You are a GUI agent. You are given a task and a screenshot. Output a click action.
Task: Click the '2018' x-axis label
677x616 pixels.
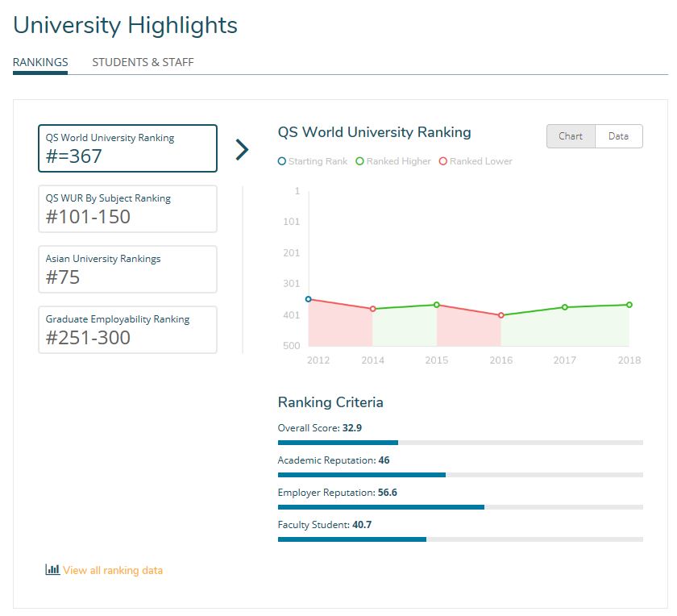(629, 360)
